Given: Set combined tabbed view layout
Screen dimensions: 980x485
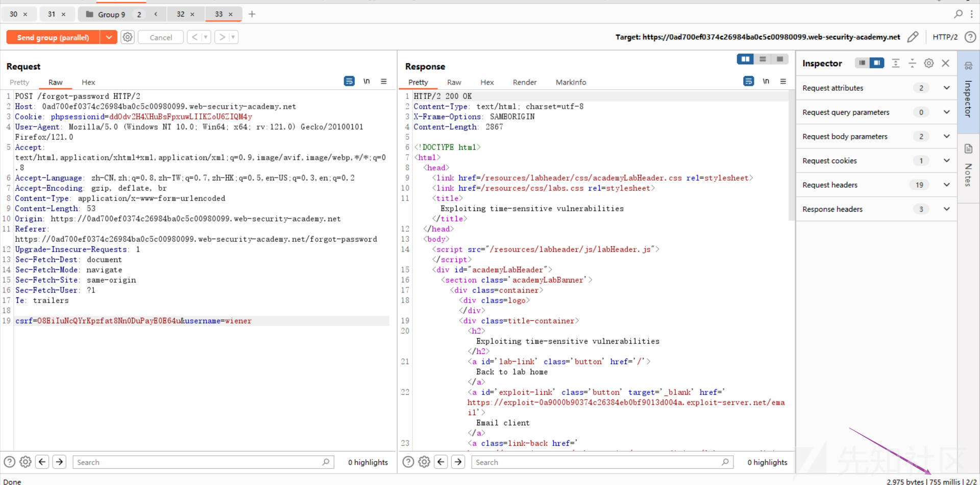Looking at the screenshot, I should [x=780, y=59].
